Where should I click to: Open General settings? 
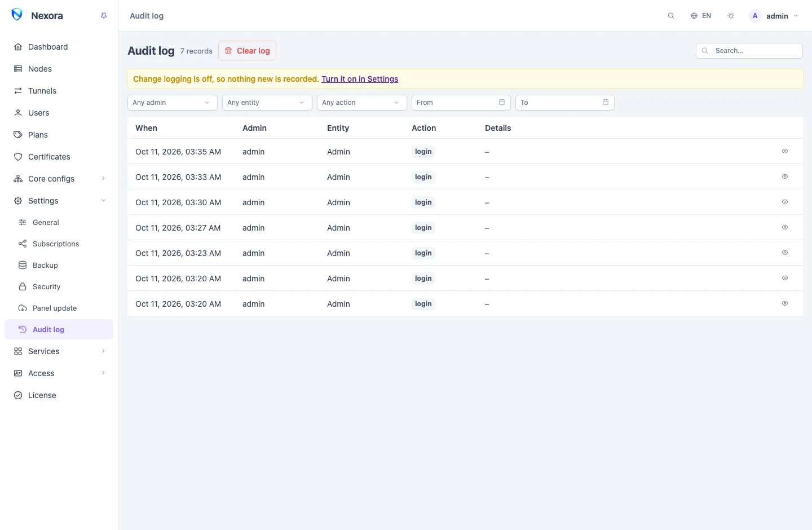pyautogui.click(x=59, y=222)
